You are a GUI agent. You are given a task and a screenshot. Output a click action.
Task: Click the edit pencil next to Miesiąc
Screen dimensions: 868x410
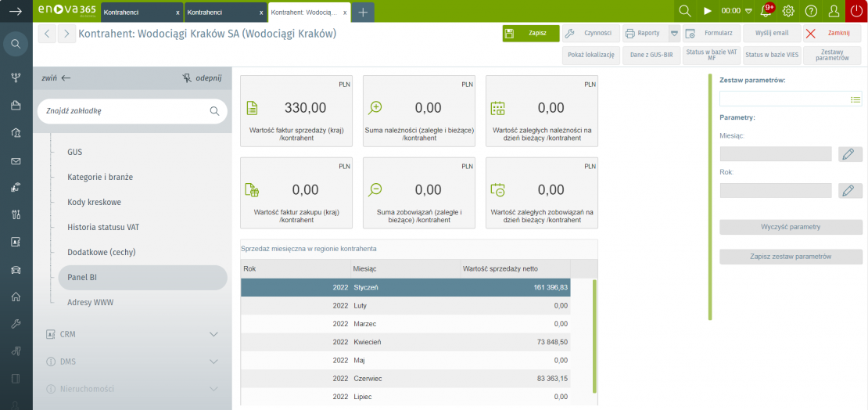(850, 154)
